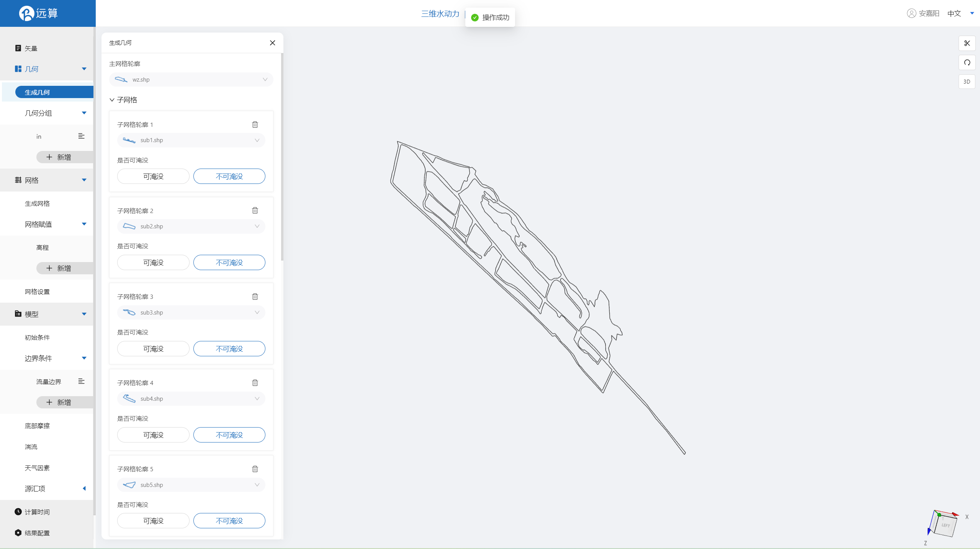The width and height of the screenshot is (980, 549).
Task: Click the 安嘉阳 username
Action: point(929,13)
